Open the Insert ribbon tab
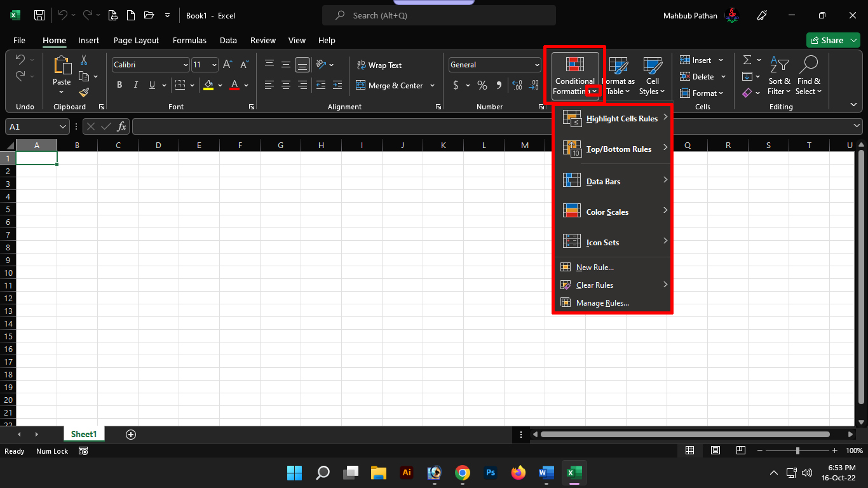868x488 pixels. [89, 40]
